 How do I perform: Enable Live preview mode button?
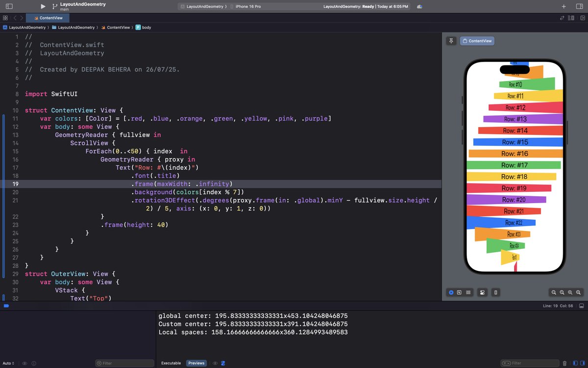(x=451, y=292)
